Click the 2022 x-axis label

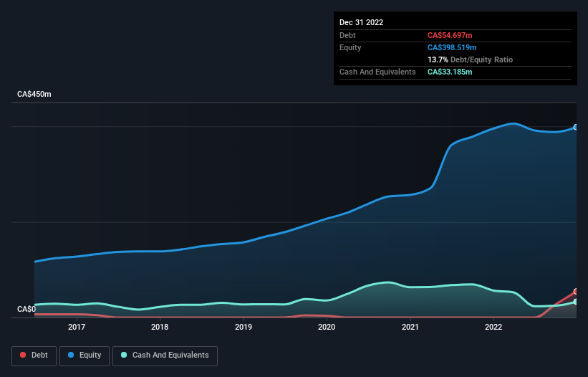(493, 327)
